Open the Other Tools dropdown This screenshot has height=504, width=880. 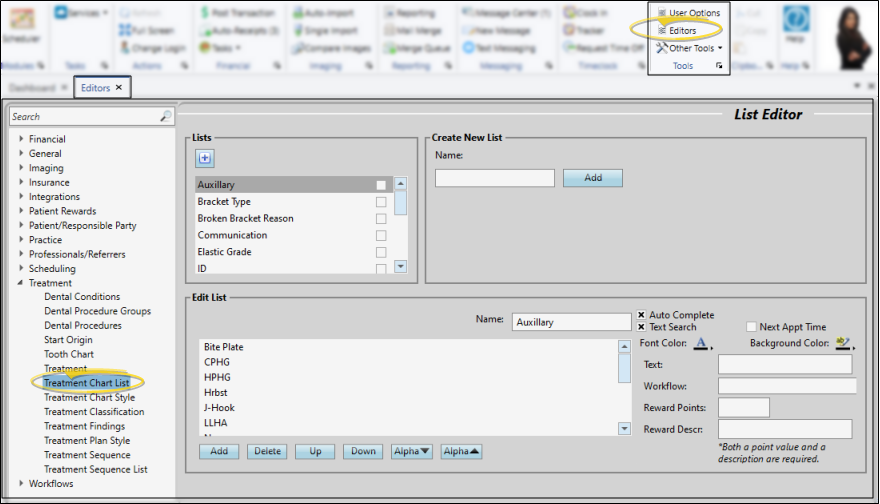690,48
